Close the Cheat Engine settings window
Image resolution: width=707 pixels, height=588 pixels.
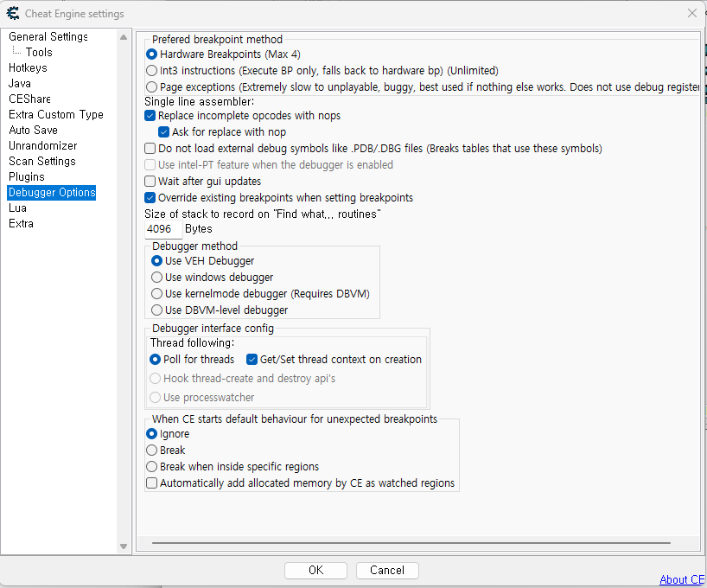[x=692, y=13]
